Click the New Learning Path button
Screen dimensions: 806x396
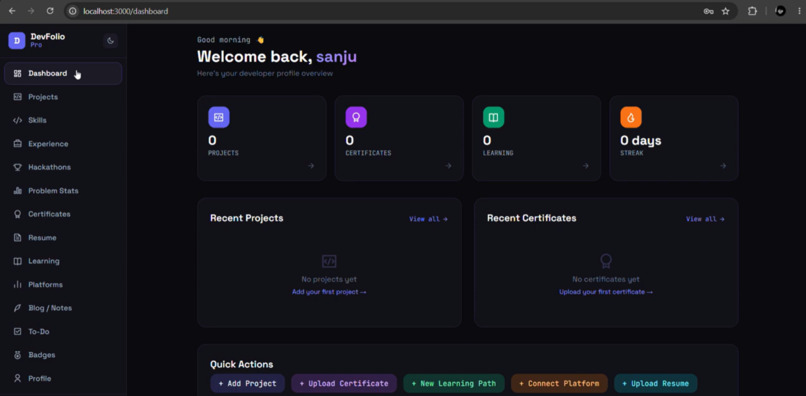[x=454, y=384]
